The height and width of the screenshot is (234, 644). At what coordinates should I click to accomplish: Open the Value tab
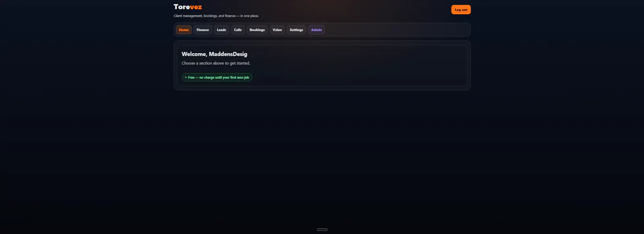pos(277,30)
